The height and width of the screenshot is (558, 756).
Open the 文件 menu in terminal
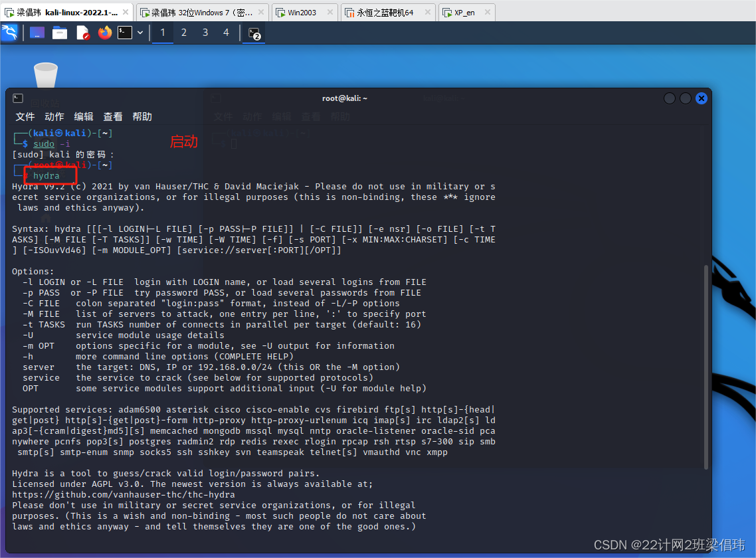[x=25, y=117]
